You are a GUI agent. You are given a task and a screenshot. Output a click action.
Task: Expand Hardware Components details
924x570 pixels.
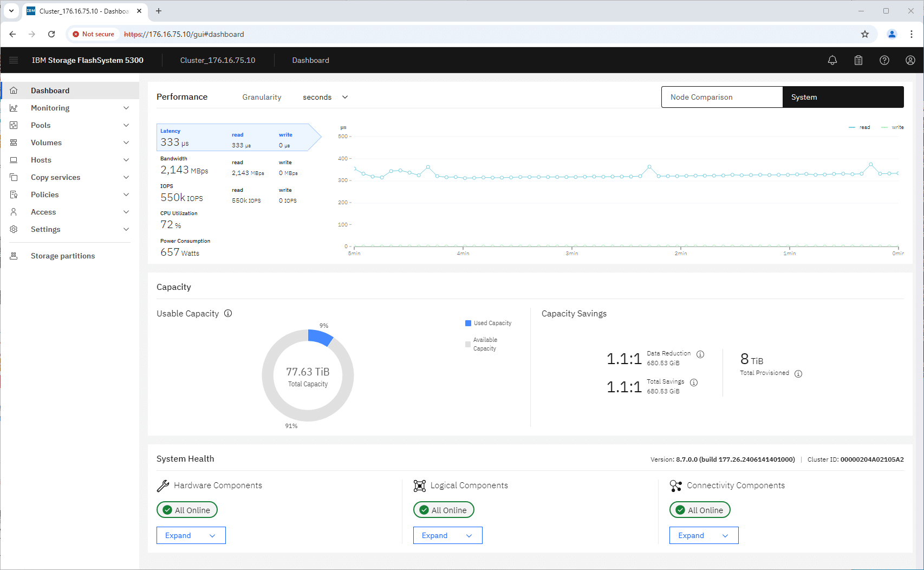coord(191,535)
